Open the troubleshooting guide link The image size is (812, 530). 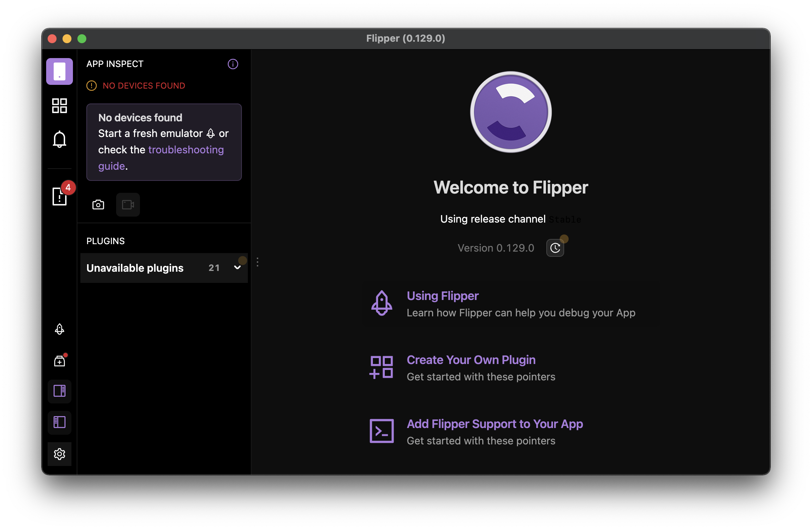(185, 150)
